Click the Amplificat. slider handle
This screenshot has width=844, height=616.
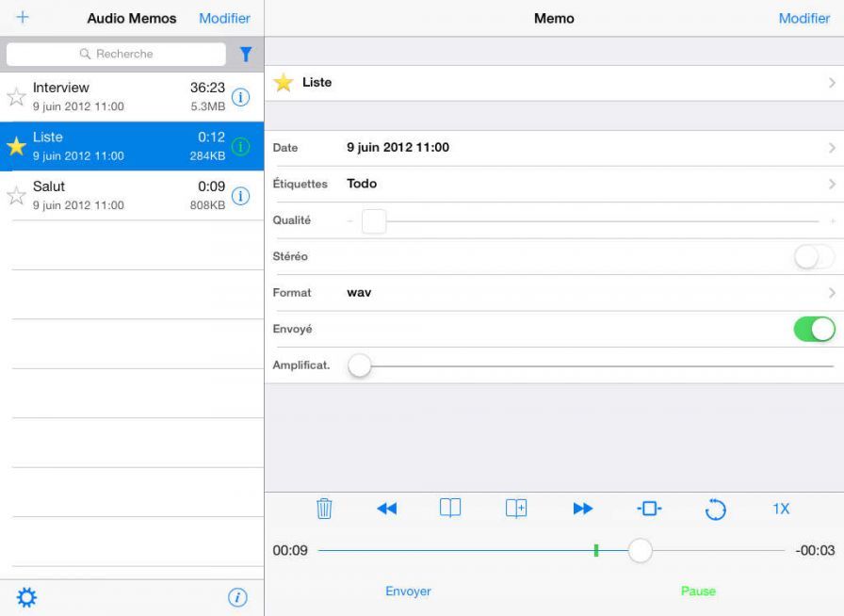[x=360, y=365]
